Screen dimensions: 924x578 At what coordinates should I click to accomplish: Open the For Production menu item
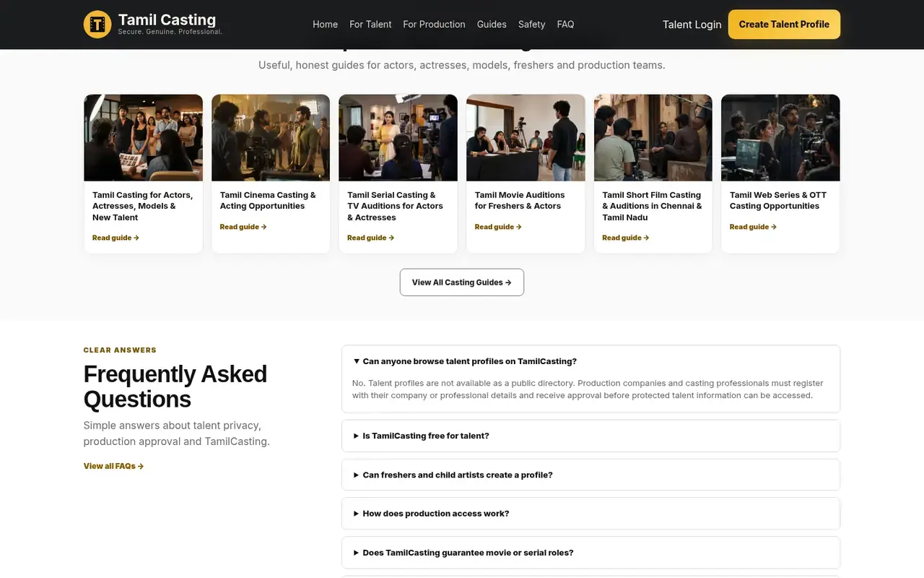coord(434,24)
